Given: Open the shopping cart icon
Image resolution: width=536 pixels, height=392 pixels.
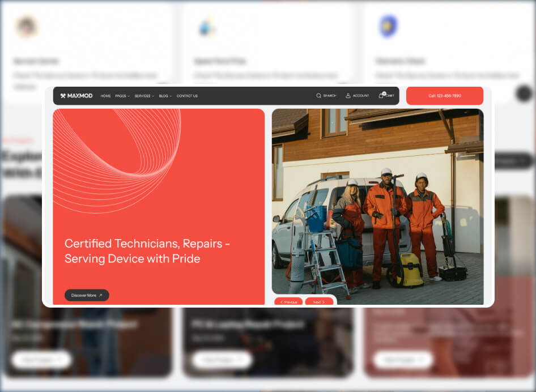Looking at the screenshot, I should (381, 96).
